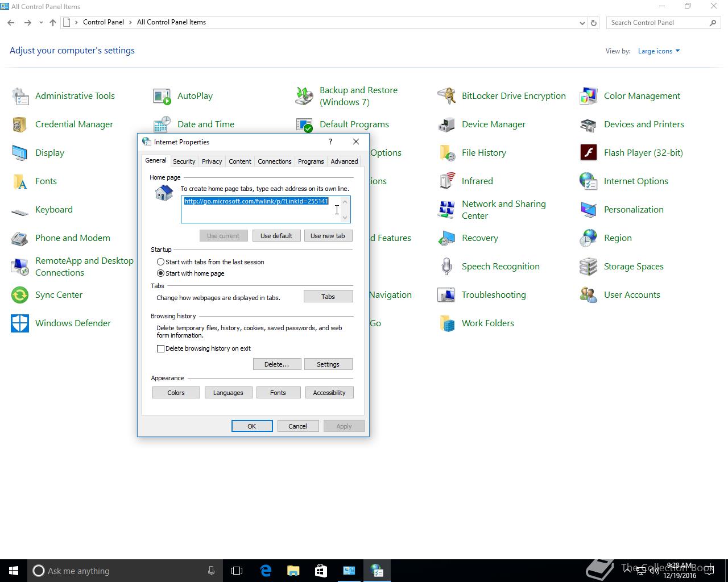Open the Device Manager icon
728x582 pixels.
446,124
